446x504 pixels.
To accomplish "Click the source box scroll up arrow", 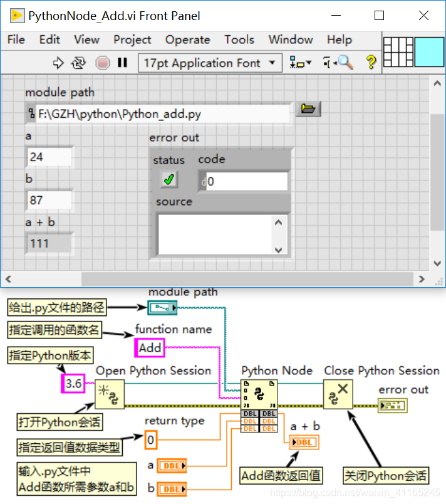I will 278,223.
